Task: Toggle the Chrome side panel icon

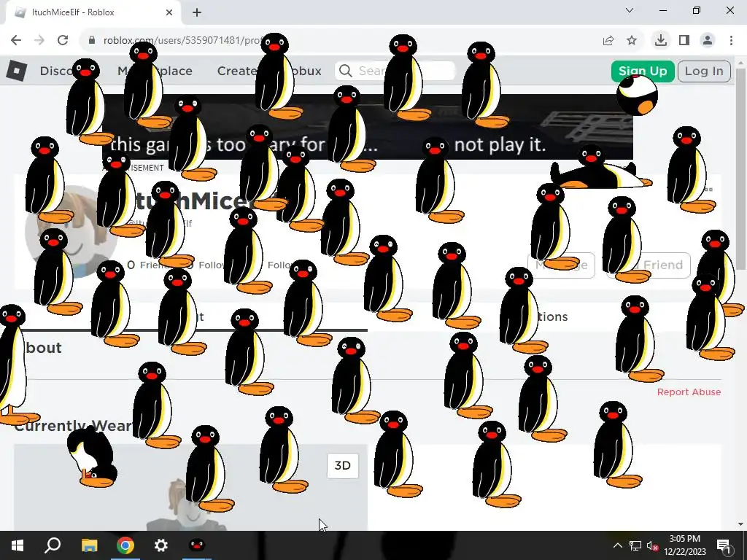Action: (x=684, y=41)
